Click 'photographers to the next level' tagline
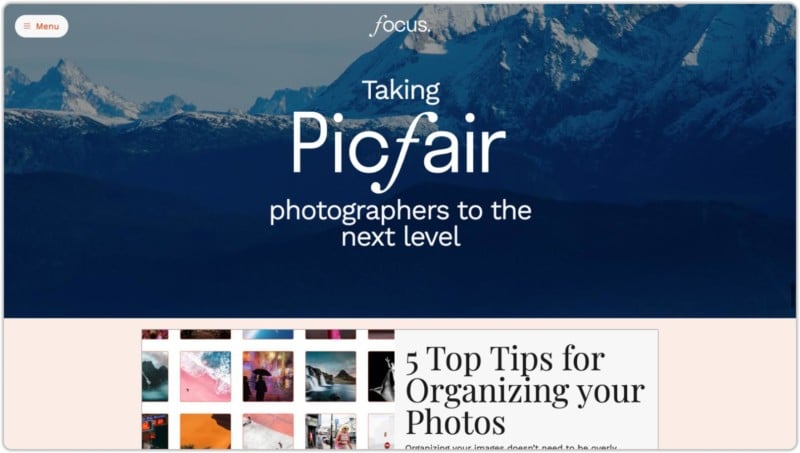 click(401, 223)
